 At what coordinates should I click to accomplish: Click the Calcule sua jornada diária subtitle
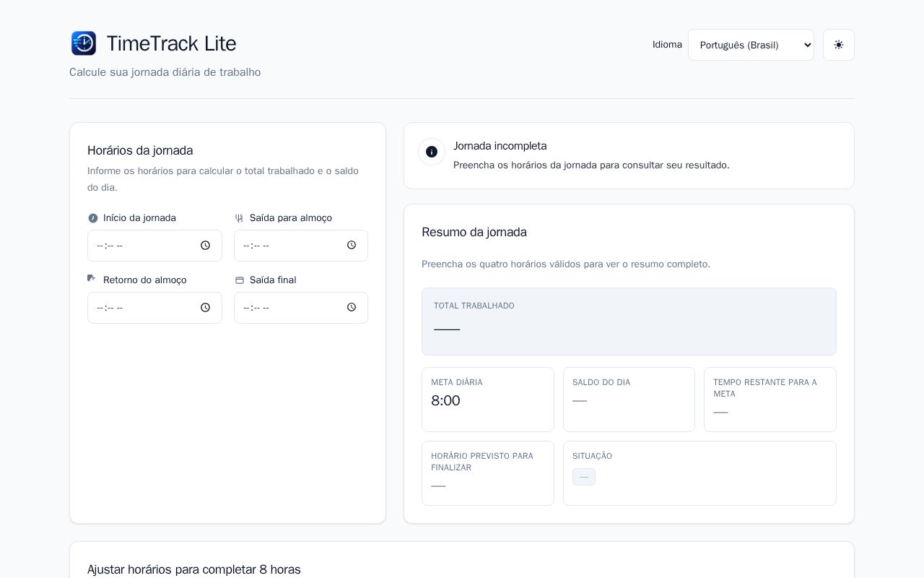[x=165, y=72]
